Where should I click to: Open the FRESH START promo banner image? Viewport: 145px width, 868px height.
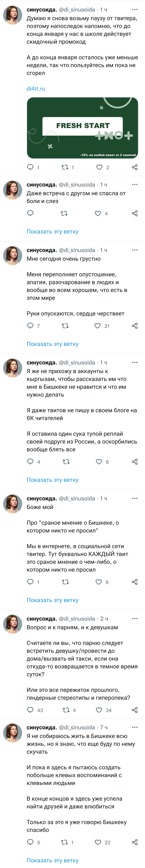coord(82,128)
